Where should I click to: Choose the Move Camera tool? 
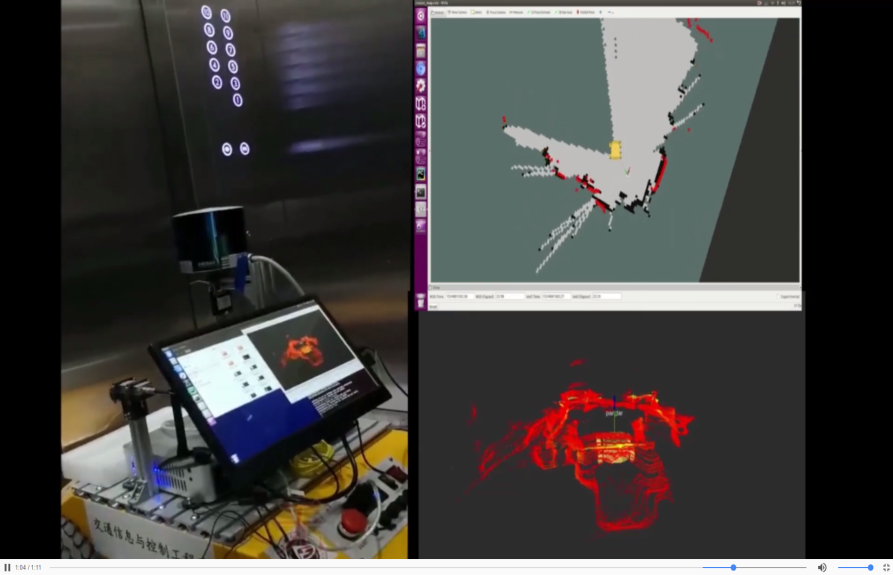(459, 12)
